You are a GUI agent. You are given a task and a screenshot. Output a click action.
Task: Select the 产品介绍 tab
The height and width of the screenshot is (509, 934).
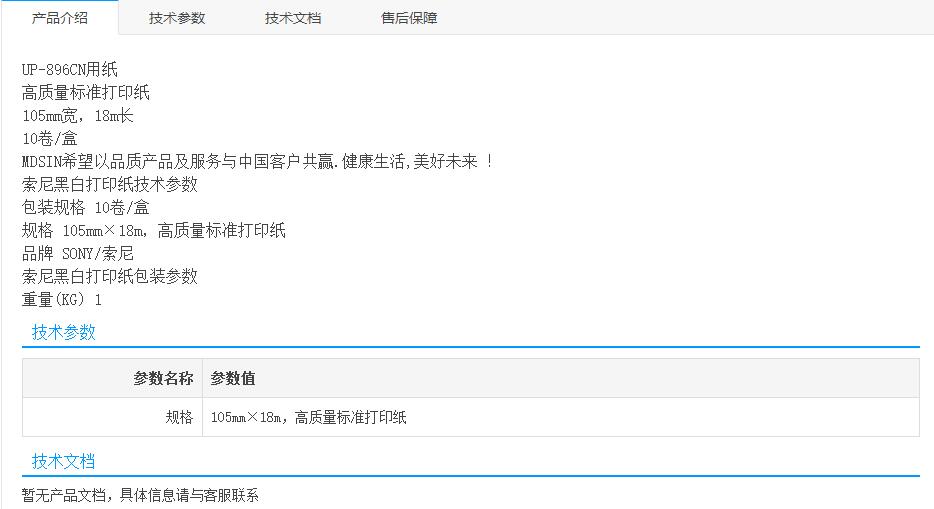60,18
